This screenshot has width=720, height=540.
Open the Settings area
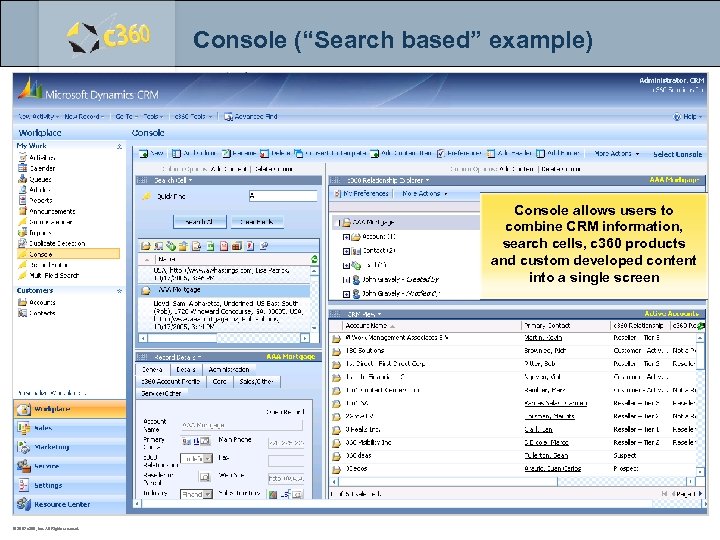pos(70,485)
